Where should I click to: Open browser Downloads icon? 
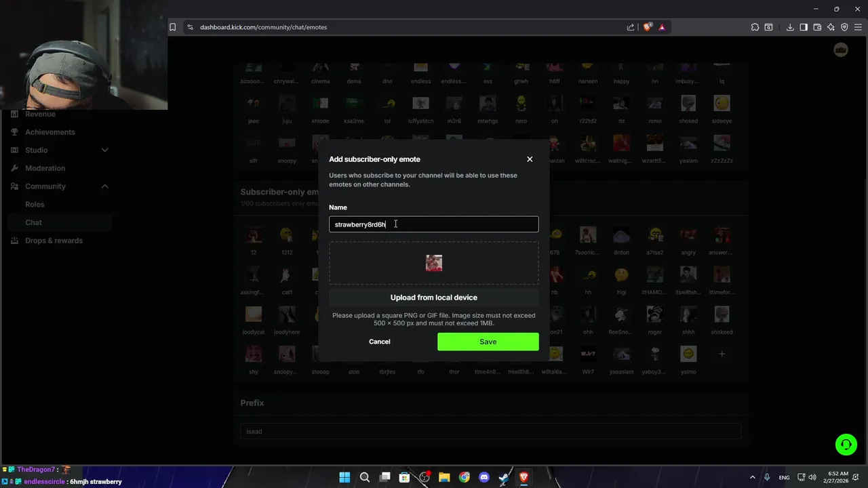point(790,27)
